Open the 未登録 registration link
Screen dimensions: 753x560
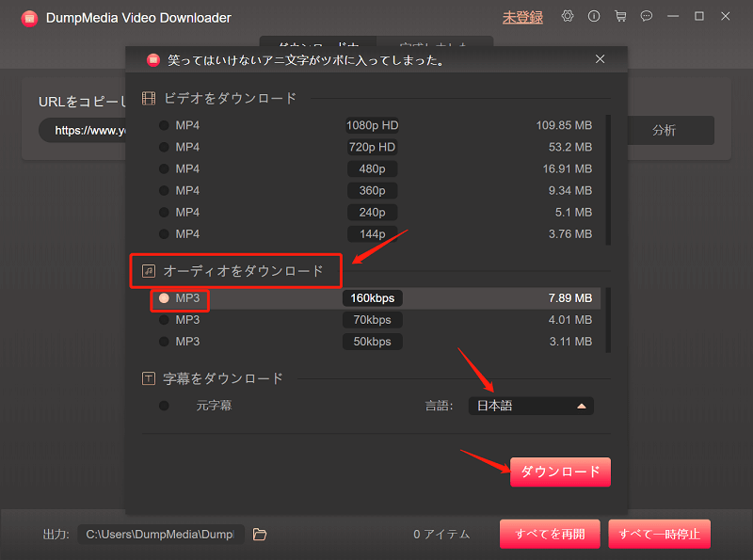pos(522,17)
